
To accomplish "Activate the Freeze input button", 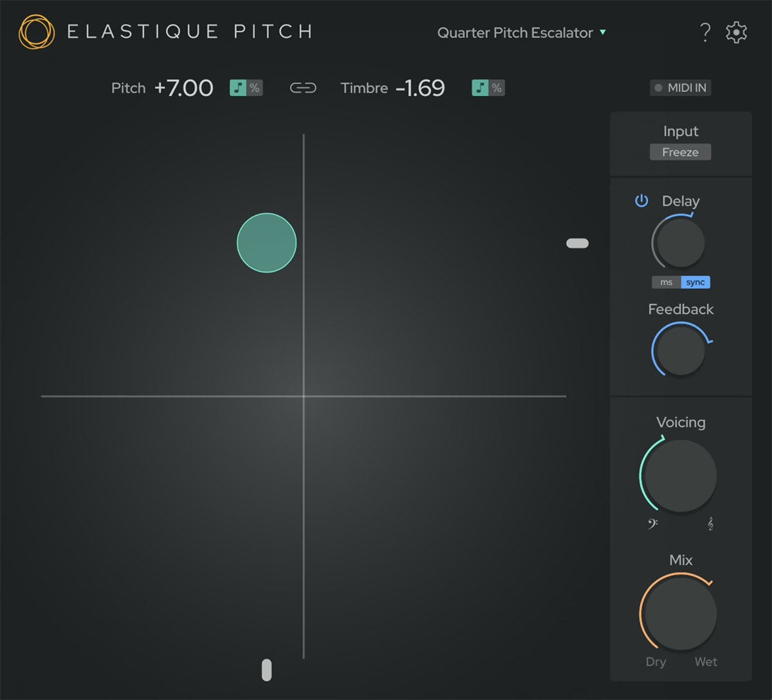I will pos(680,152).
